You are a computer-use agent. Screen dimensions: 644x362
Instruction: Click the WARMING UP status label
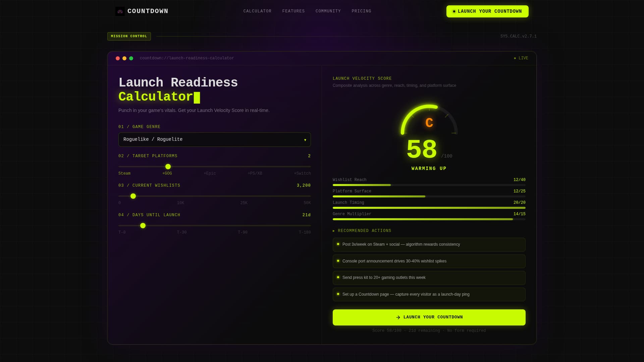(429, 168)
